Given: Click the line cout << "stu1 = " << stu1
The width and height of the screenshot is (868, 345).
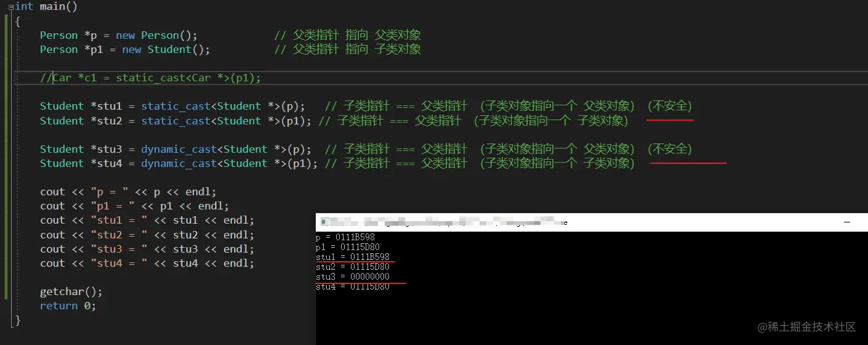Looking at the screenshot, I should coord(147,220).
